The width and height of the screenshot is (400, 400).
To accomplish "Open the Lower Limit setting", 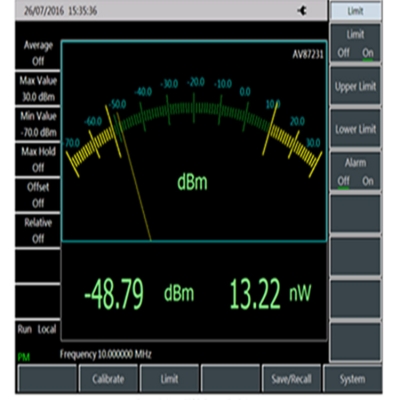I will (355, 129).
